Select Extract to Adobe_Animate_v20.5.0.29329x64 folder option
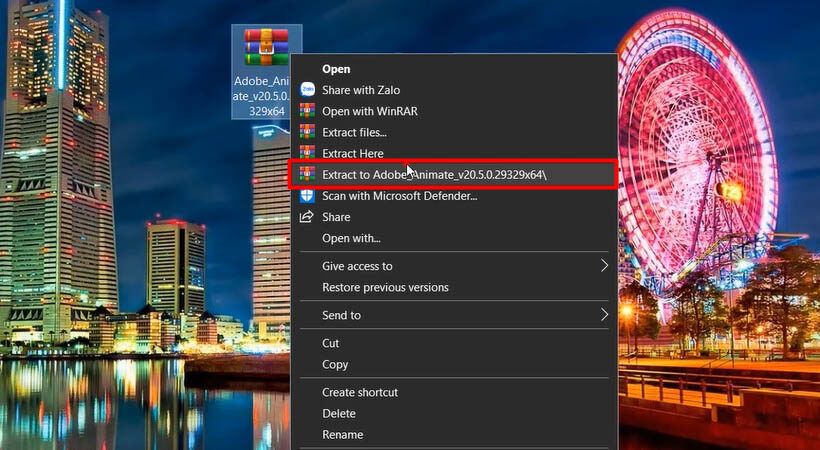This screenshot has height=450, width=820. [434, 175]
